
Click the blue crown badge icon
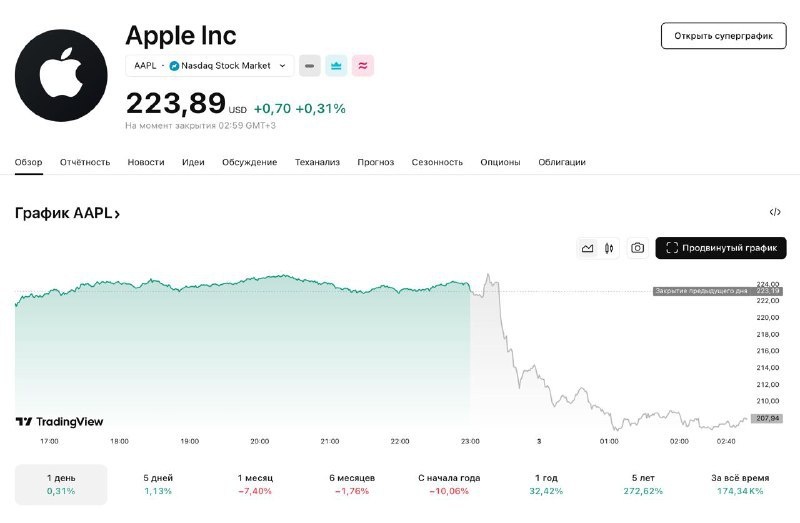(336, 66)
